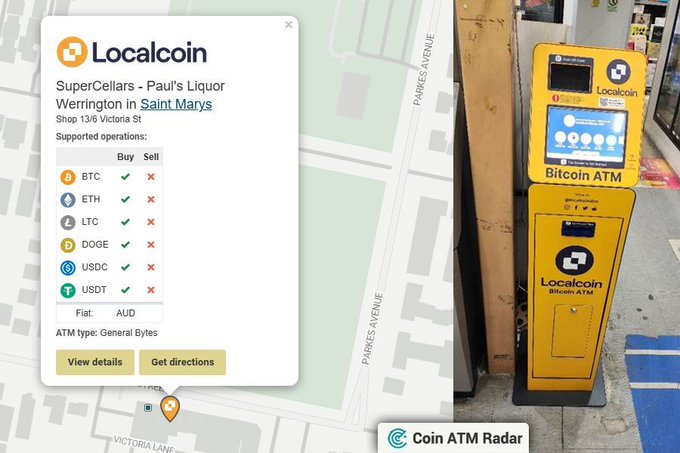This screenshot has width=680, height=453.
Task: Click the red ETH sell cross
Action: (151, 199)
